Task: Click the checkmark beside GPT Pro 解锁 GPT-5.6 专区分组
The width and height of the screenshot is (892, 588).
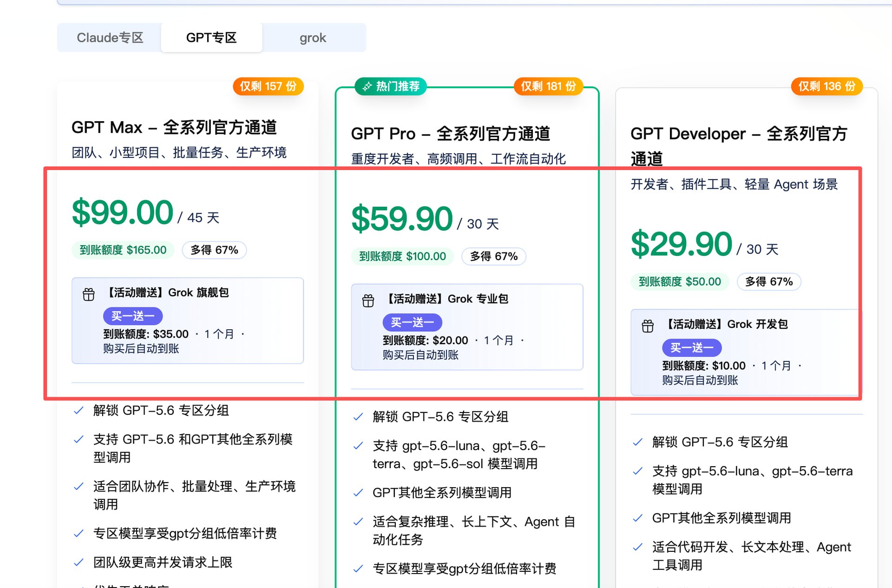Action: (358, 417)
